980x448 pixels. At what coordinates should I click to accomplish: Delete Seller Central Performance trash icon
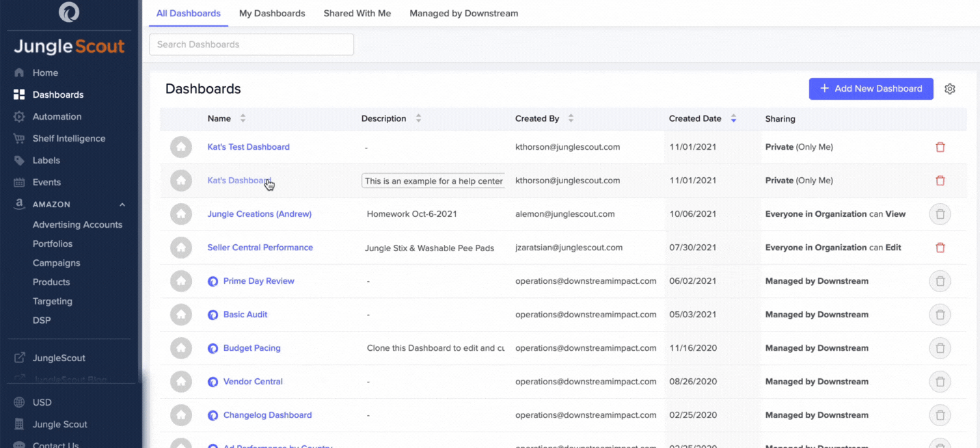point(940,248)
